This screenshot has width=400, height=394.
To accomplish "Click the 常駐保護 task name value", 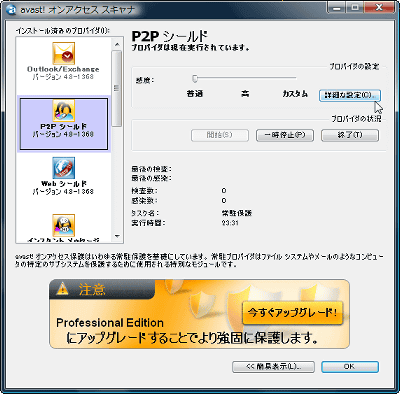I will coord(237,213).
